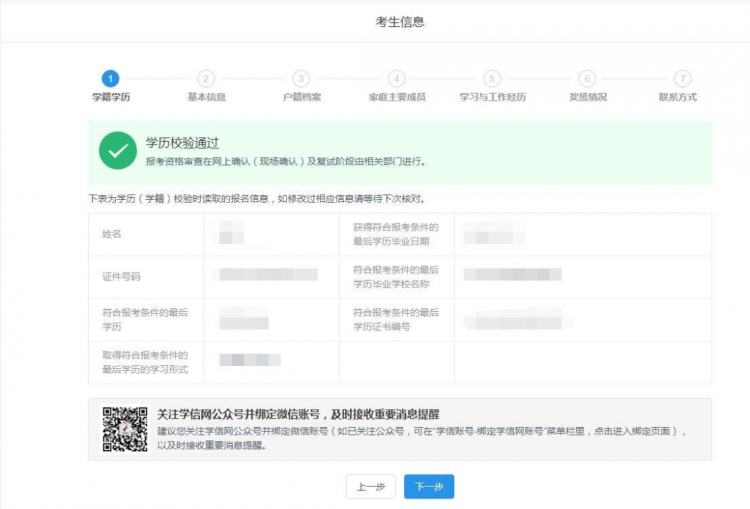Screen dimensions: 750x509
Task: Click the 建议您关注学信网公众号 paragraph
Action: click(422, 438)
